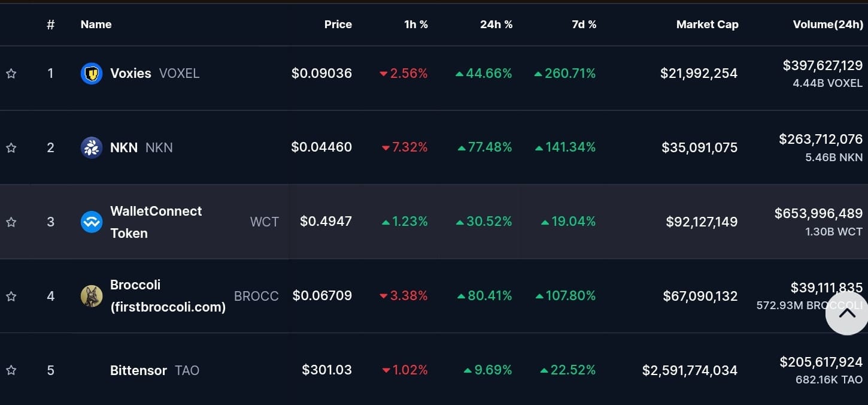
Task: Favorite WalletConnect Token with its star
Action: pos(11,222)
